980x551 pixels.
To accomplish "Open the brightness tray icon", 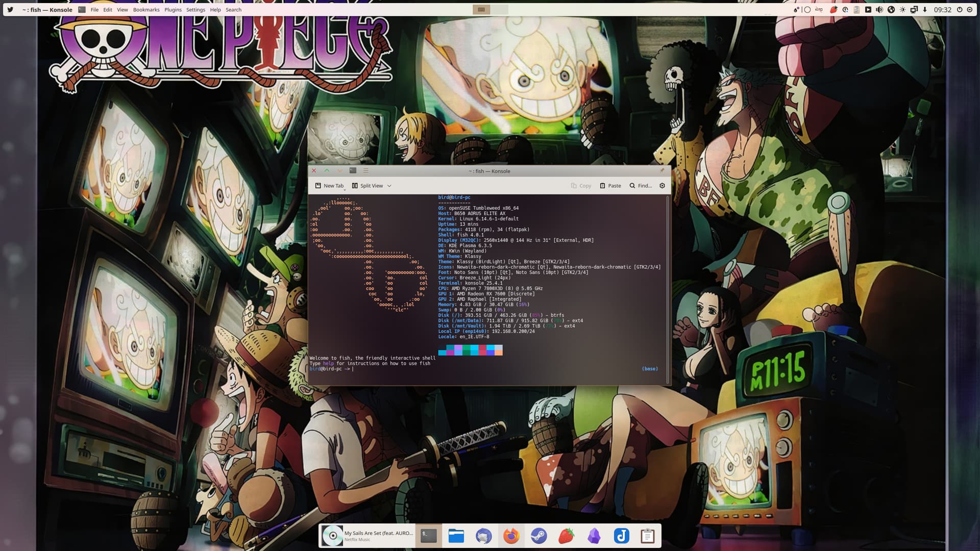I will pos(903,10).
